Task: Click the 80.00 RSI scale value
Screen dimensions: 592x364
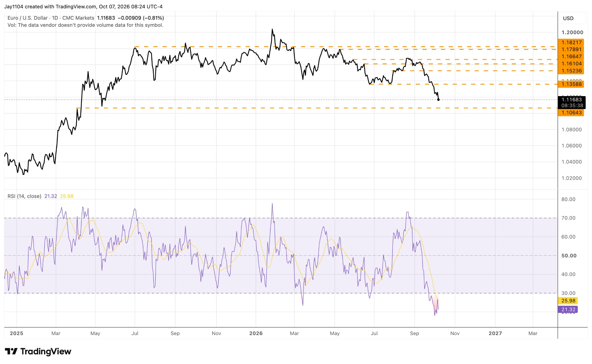Action: coord(568,199)
